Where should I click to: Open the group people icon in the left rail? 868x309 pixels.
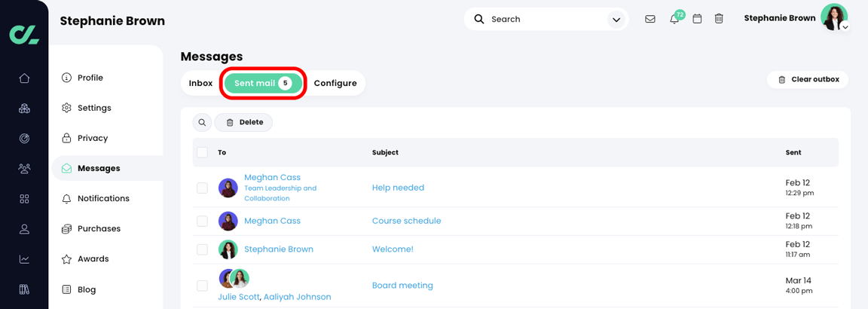click(x=24, y=168)
